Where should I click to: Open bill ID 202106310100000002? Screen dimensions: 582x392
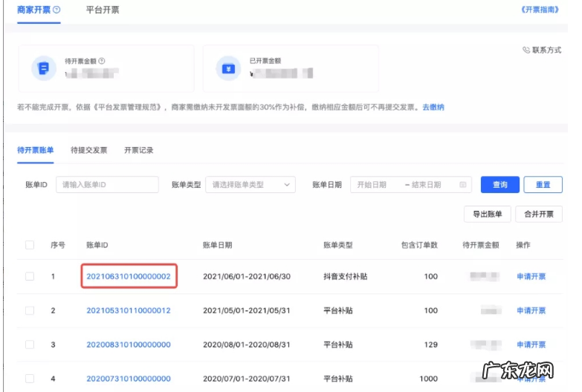coord(129,276)
